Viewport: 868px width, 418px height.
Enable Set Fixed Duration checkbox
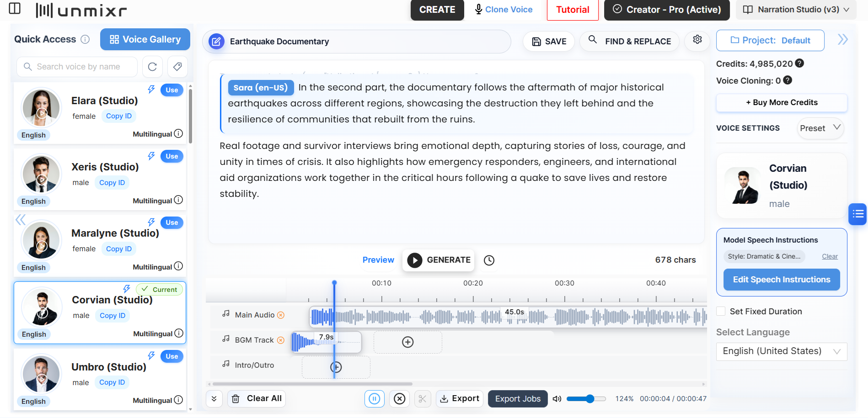click(x=721, y=312)
